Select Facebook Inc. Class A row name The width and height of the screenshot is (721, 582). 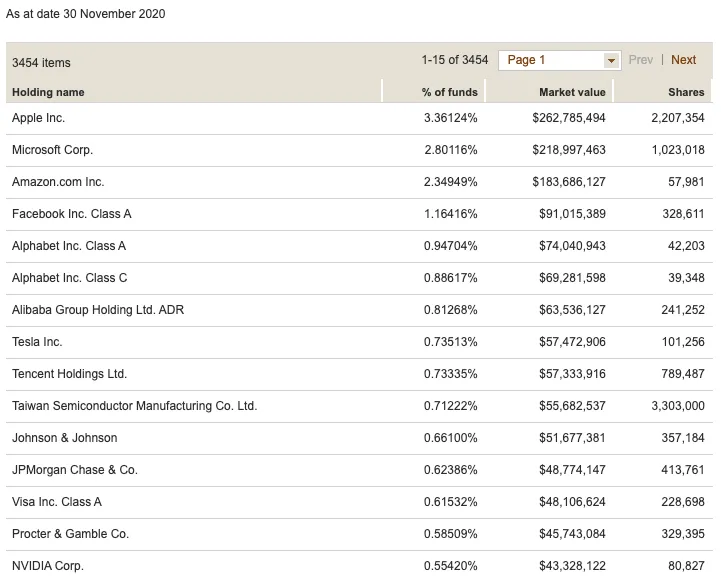(72, 214)
